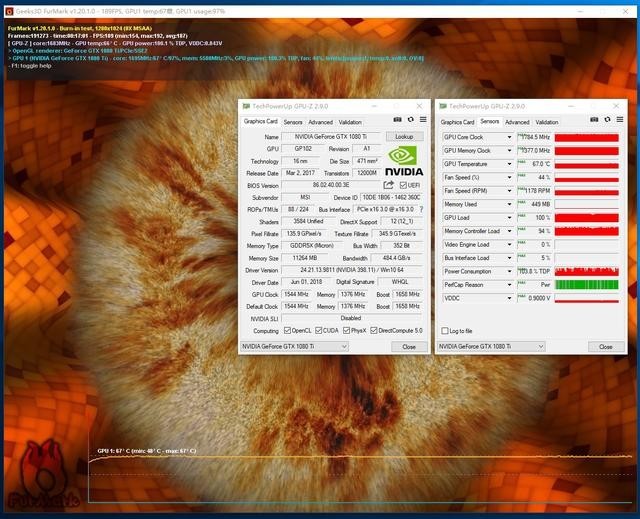Switch to Graphics Card tab in right GPU-Z window

pyautogui.click(x=457, y=122)
